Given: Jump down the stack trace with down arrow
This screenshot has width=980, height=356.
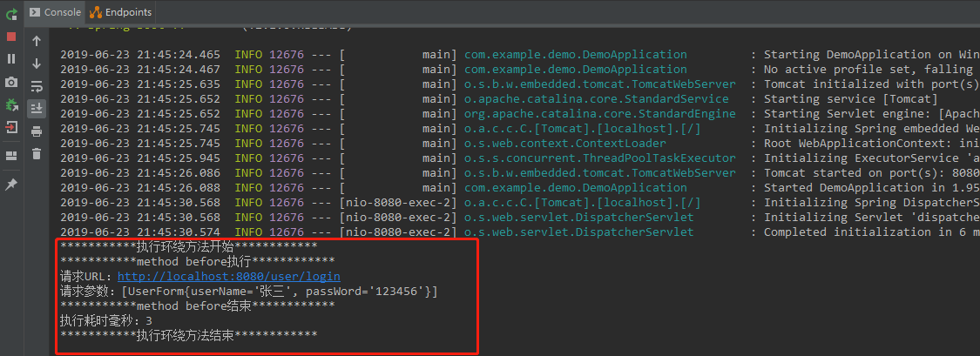Looking at the screenshot, I should (37, 64).
